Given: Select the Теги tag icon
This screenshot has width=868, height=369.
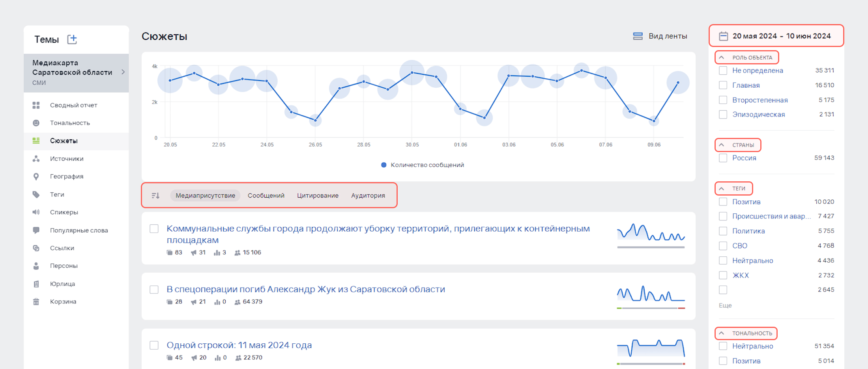Looking at the screenshot, I should (36, 194).
